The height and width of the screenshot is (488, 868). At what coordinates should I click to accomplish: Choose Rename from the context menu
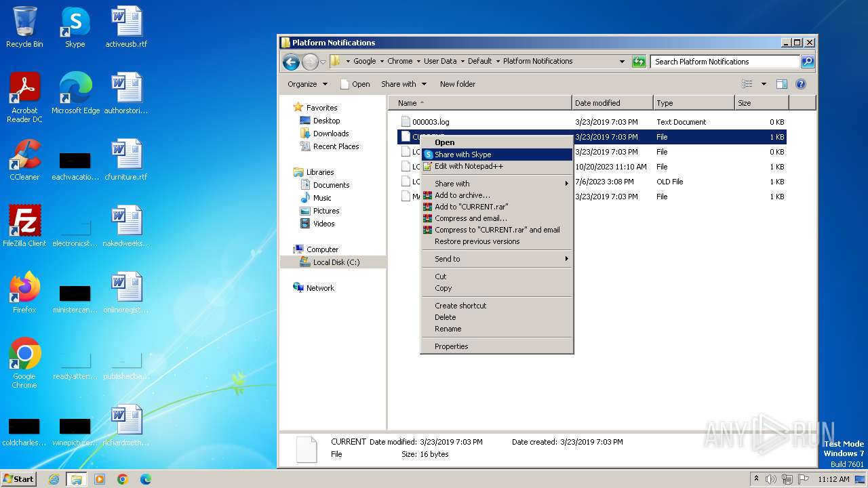coord(496,329)
